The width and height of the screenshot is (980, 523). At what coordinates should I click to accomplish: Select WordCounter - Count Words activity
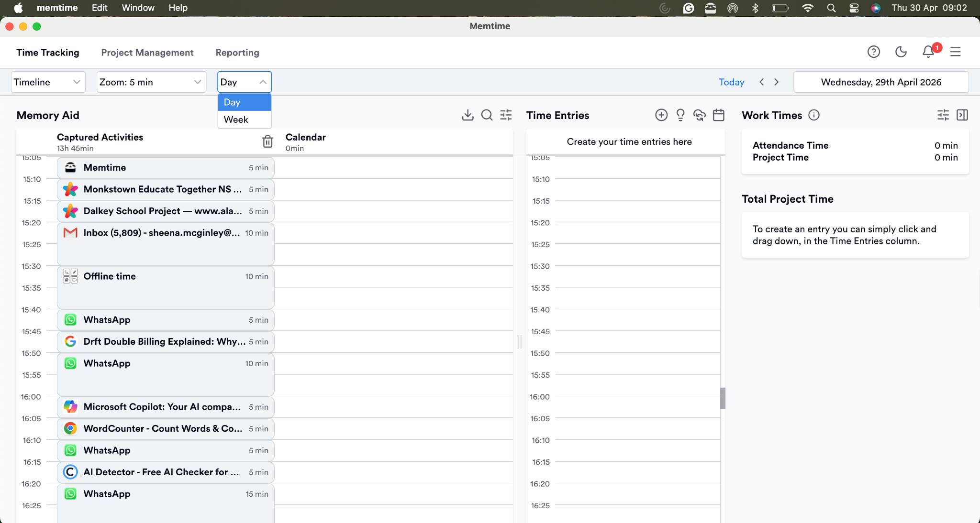click(166, 429)
